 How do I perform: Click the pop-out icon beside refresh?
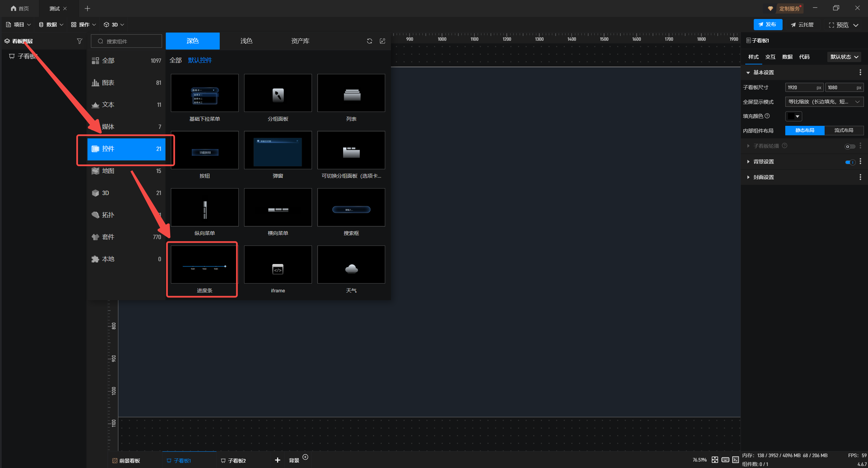[382, 41]
